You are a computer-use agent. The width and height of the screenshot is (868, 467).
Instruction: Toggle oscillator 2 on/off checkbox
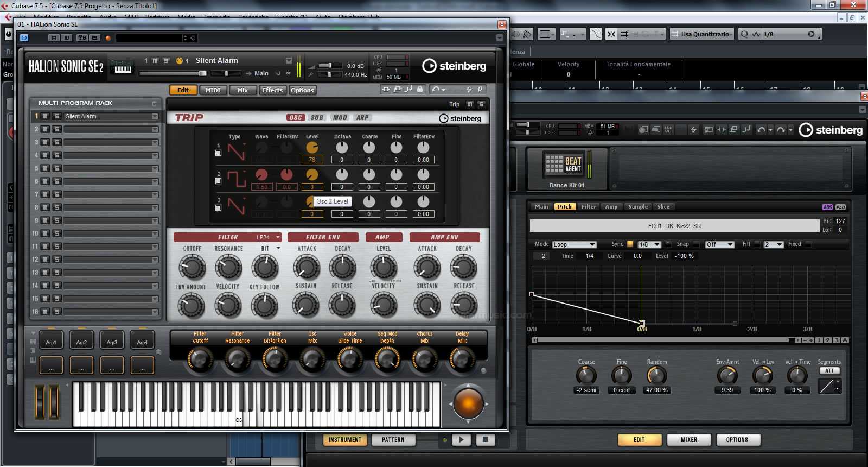(x=218, y=181)
